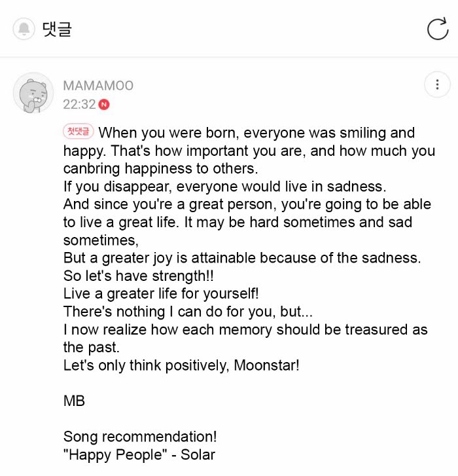Refresh the comments list
This screenshot has width=458, height=476.
[436, 29]
